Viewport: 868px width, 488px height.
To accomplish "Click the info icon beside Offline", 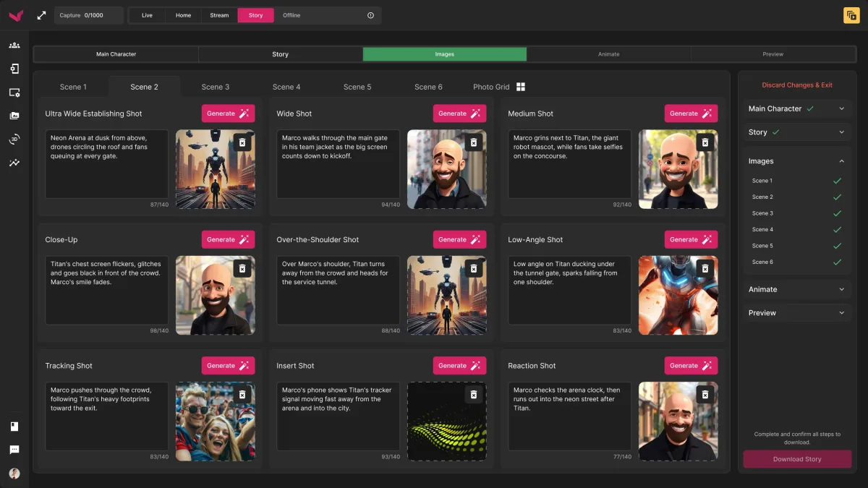I will [371, 15].
